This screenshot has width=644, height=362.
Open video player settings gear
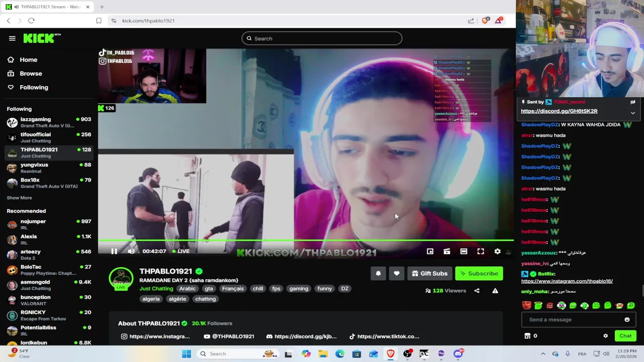click(498, 251)
